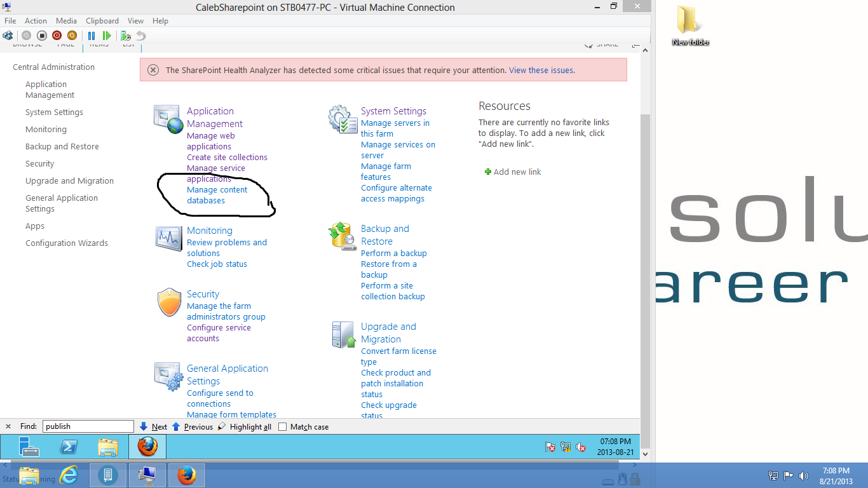
Task: Open the Help menu
Action: click(160, 21)
